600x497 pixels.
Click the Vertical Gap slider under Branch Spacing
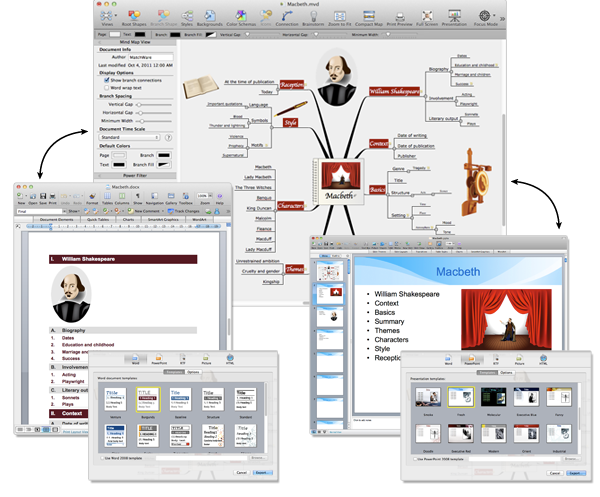tap(155, 104)
